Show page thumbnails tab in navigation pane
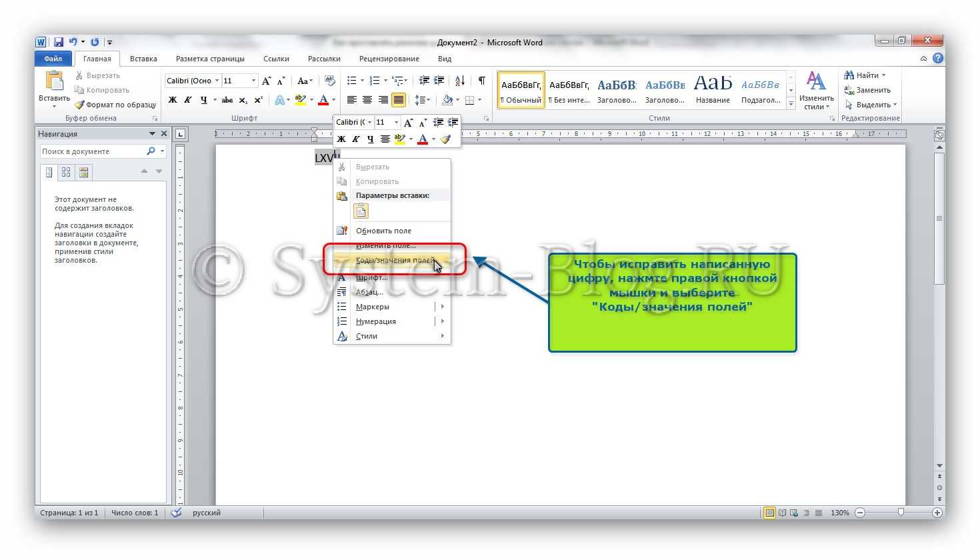This screenshot has height=554, width=980. click(66, 172)
